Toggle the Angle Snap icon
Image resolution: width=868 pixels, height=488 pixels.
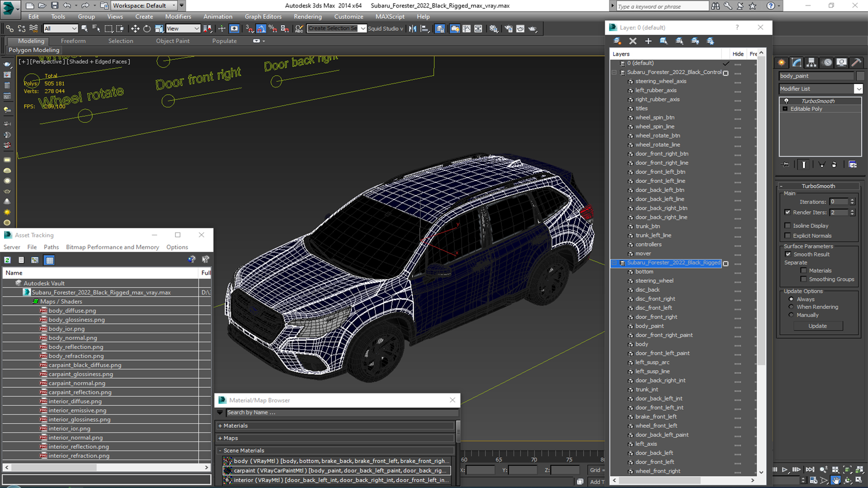261,28
